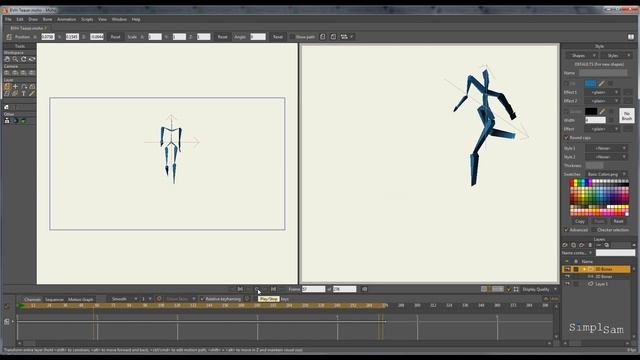Reset the layer Angle value

[x=278, y=37]
